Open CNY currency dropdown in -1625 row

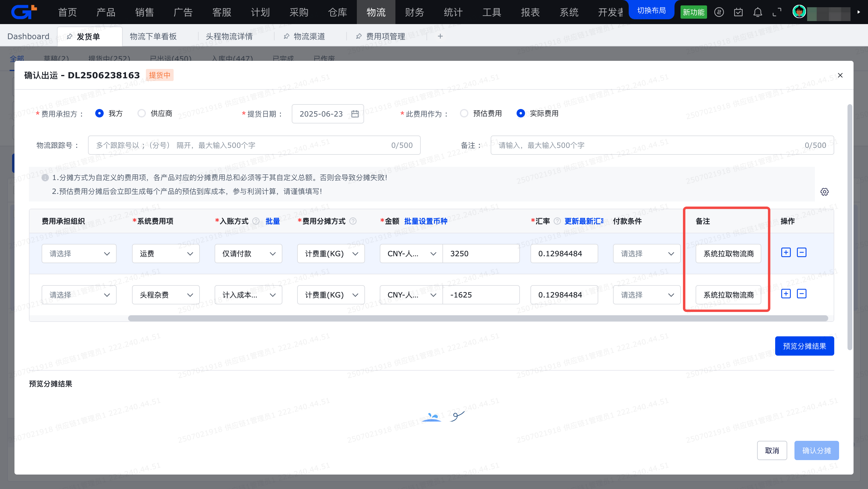tap(411, 295)
